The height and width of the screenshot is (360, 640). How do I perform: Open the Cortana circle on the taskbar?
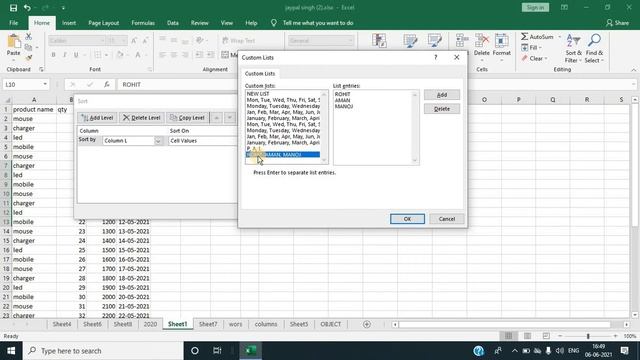195,351
